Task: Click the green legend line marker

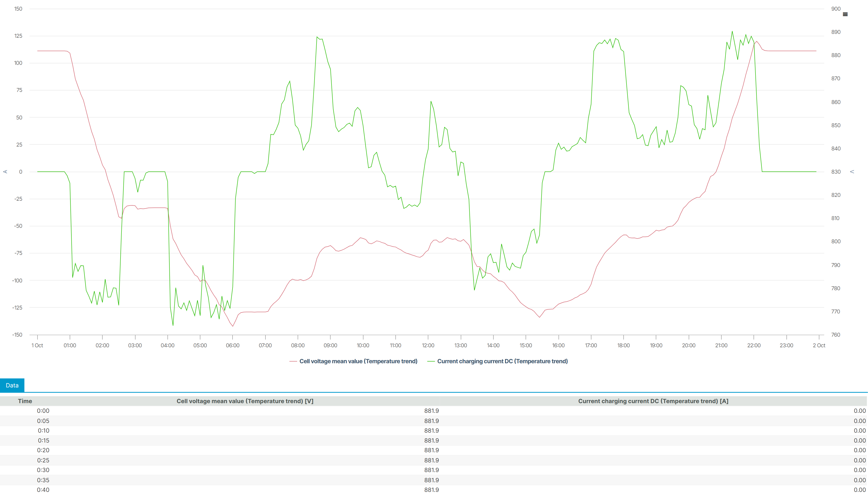Action: [x=431, y=362]
